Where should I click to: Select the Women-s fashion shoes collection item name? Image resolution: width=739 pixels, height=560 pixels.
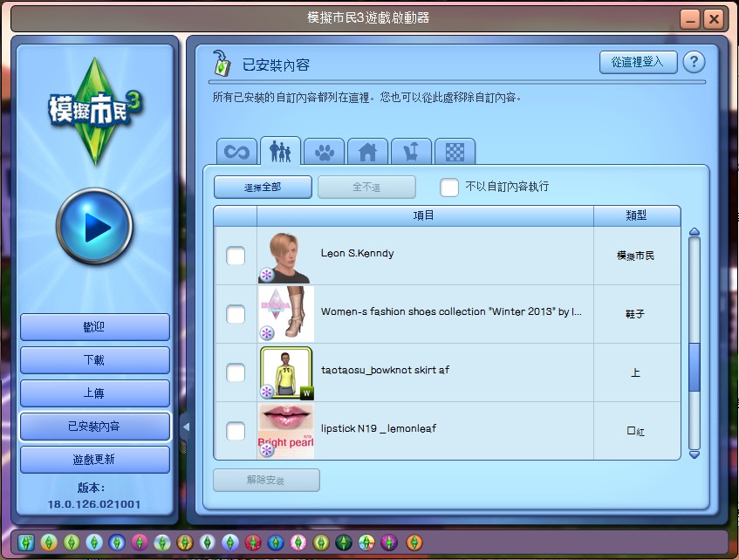451,312
